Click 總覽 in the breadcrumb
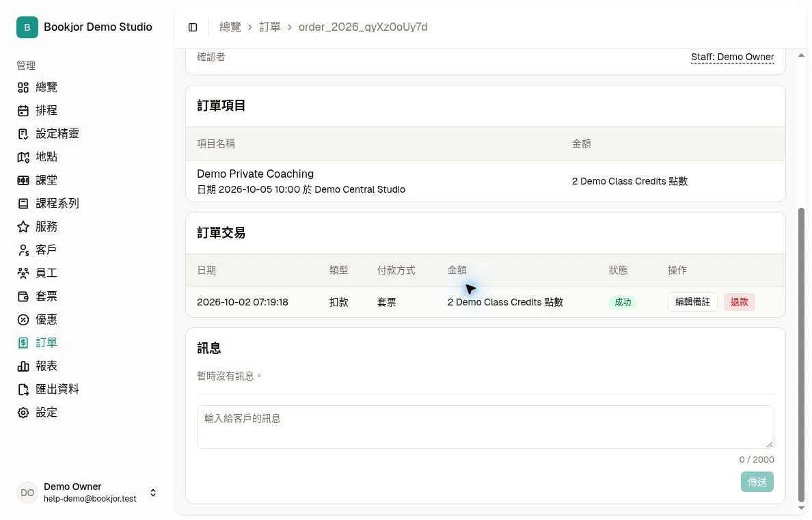Image resolution: width=812 pixels, height=520 pixels. 230,27
